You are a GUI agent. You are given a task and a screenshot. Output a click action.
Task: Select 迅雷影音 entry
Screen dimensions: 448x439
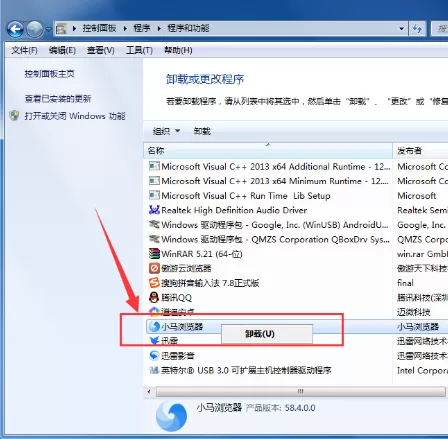pyautogui.click(x=178, y=356)
